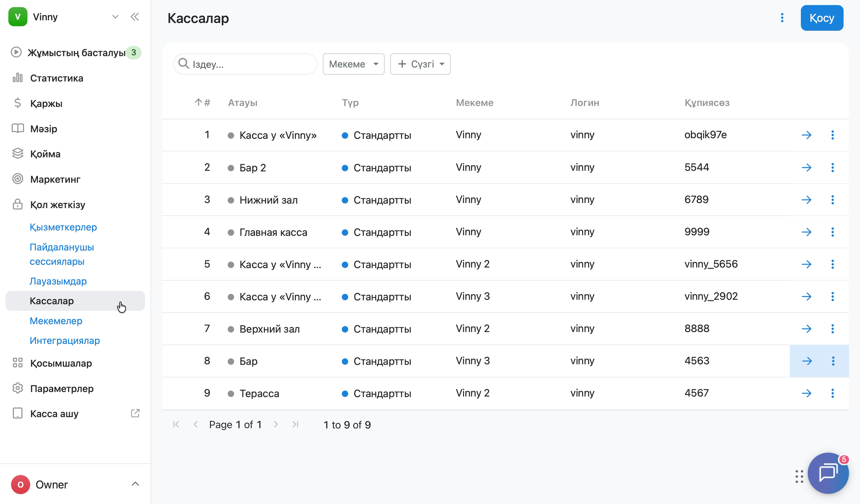Open Пайдаланушы сессиялары link
860x504 pixels.
point(62,254)
